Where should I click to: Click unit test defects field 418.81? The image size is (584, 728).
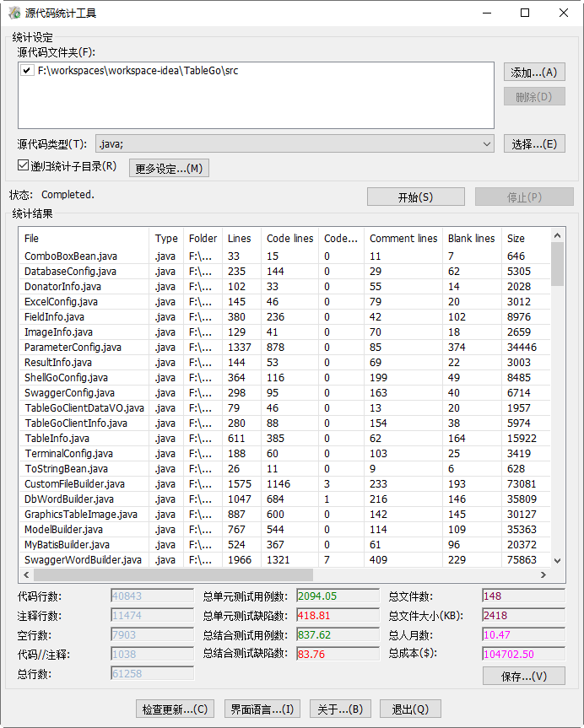[338, 615]
